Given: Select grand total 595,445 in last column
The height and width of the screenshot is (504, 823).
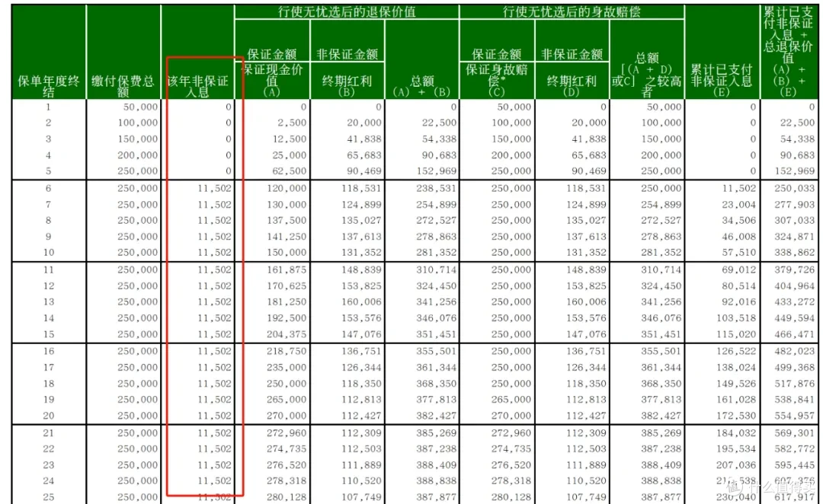Looking at the screenshot, I should pyautogui.click(x=795, y=464).
